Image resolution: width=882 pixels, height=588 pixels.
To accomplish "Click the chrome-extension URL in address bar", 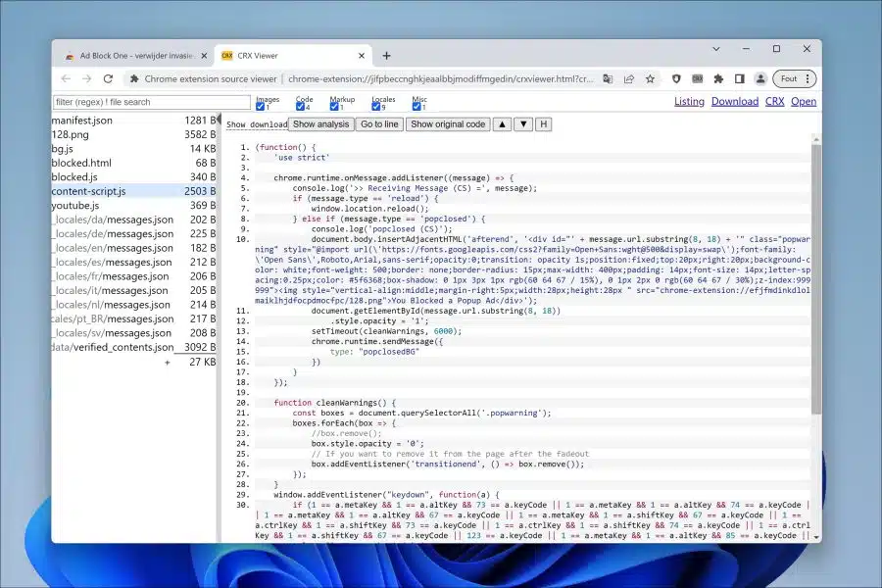I will (441, 78).
